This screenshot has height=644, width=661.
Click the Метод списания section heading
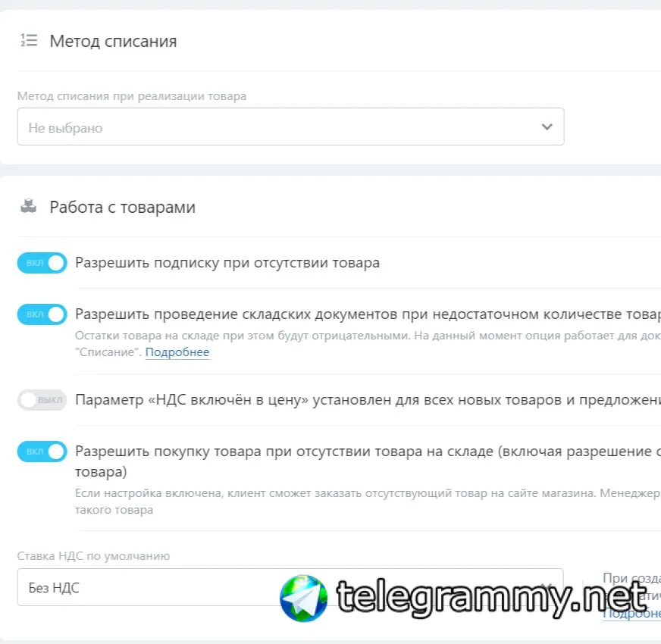coord(113,42)
